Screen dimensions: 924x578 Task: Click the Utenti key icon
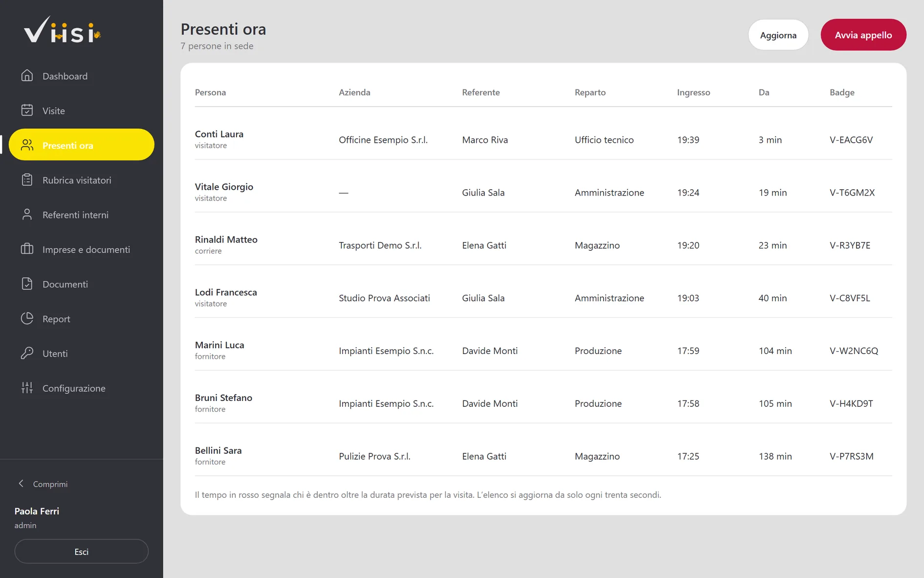click(27, 354)
